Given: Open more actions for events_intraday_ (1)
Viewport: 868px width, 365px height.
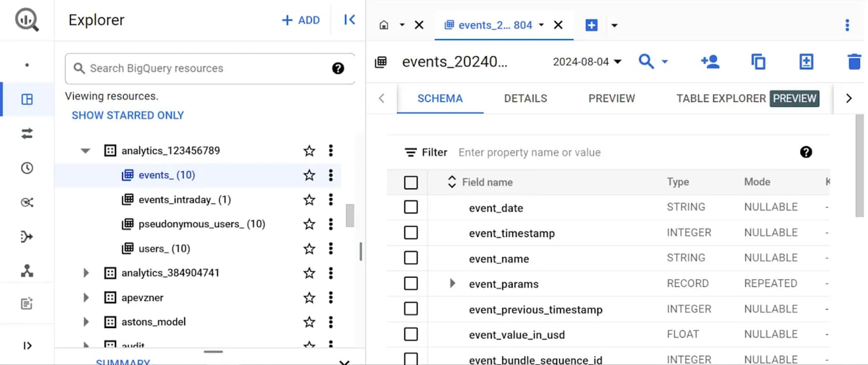Looking at the screenshot, I should tap(331, 200).
